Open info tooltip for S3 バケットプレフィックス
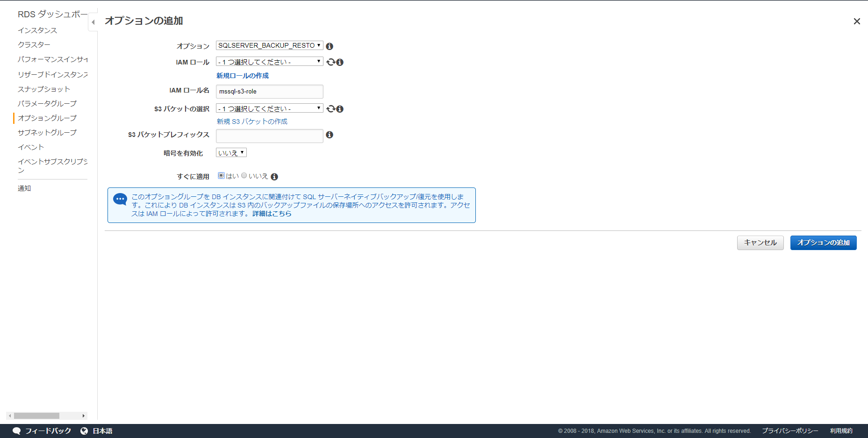The image size is (868, 438). coord(330,135)
